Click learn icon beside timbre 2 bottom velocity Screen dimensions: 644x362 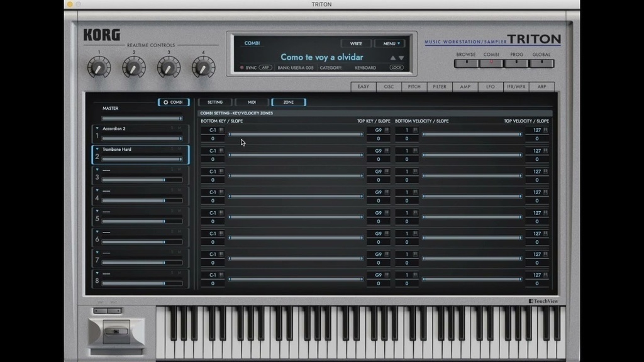(x=415, y=151)
